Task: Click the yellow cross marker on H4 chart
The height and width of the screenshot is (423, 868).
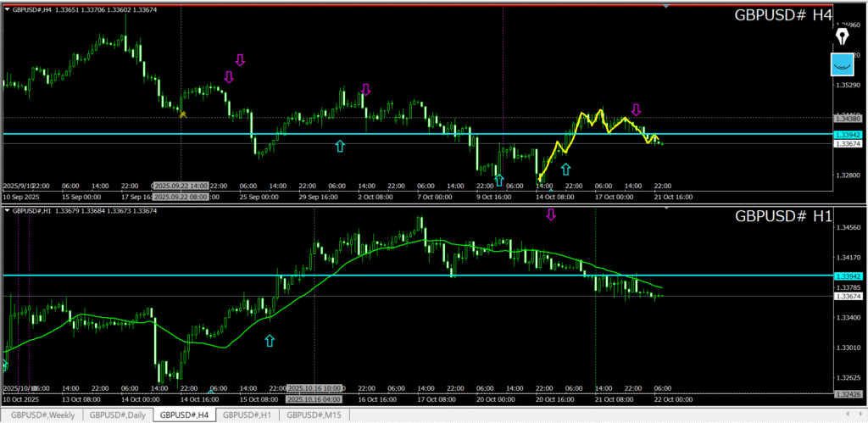Action: pos(182,114)
